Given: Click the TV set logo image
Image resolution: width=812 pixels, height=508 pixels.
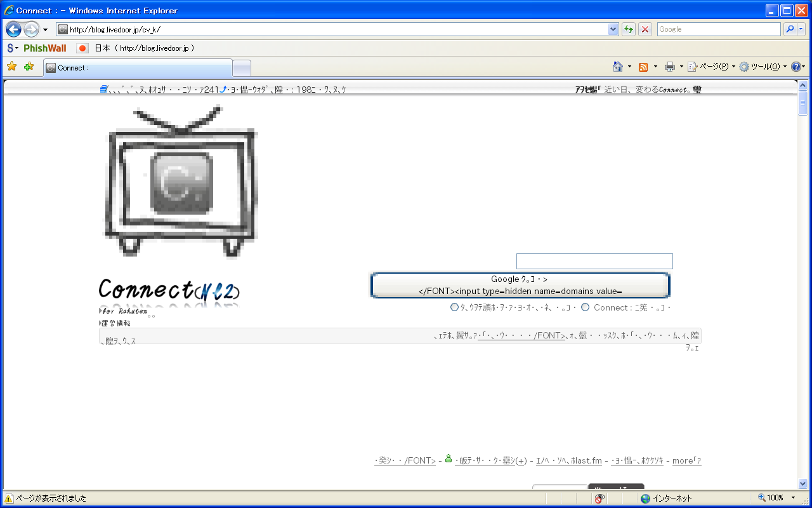Looking at the screenshot, I should click(181, 183).
